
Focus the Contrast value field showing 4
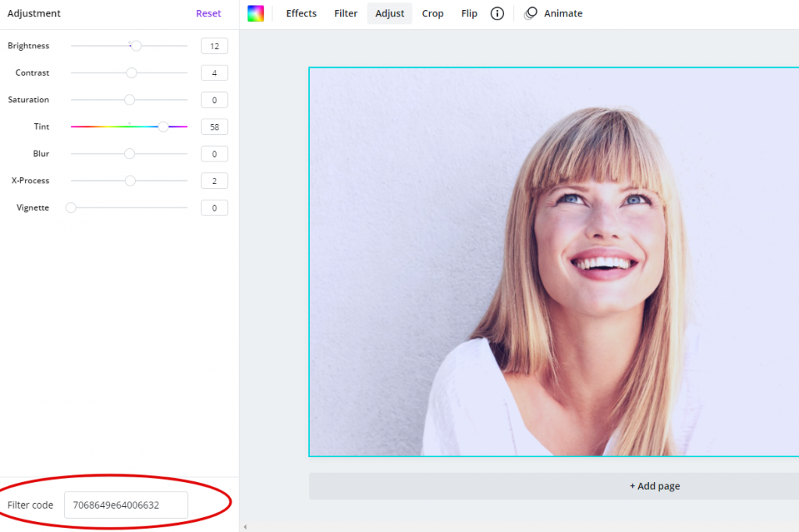[x=214, y=73]
